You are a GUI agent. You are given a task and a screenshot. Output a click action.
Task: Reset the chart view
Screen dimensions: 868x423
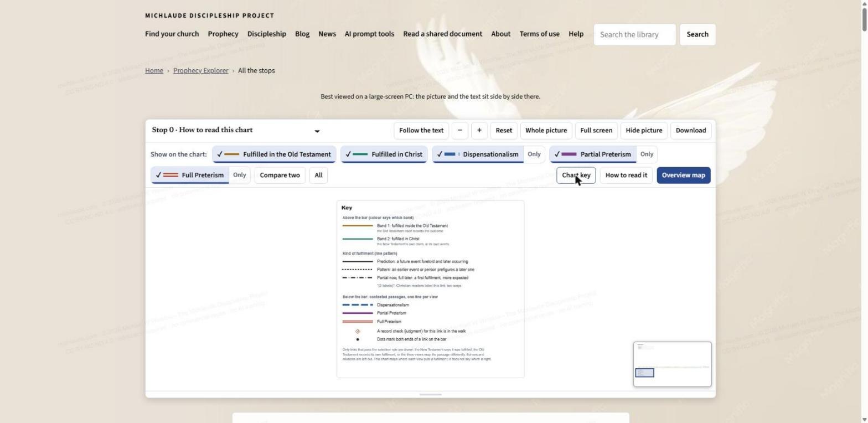504,131
